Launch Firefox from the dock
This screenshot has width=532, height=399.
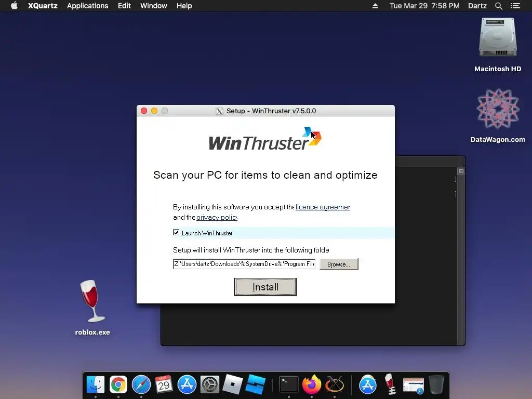[x=312, y=384]
